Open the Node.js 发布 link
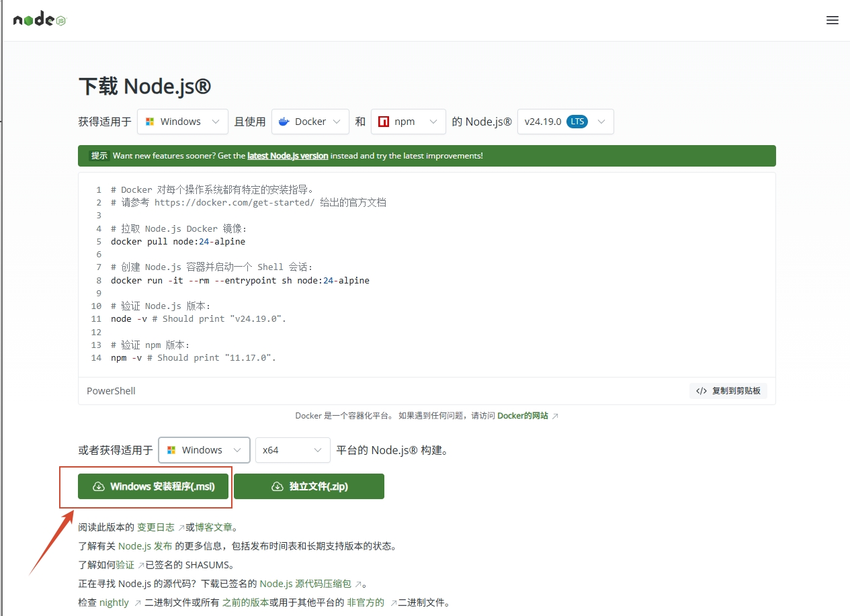The image size is (850, 616). (145, 546)
